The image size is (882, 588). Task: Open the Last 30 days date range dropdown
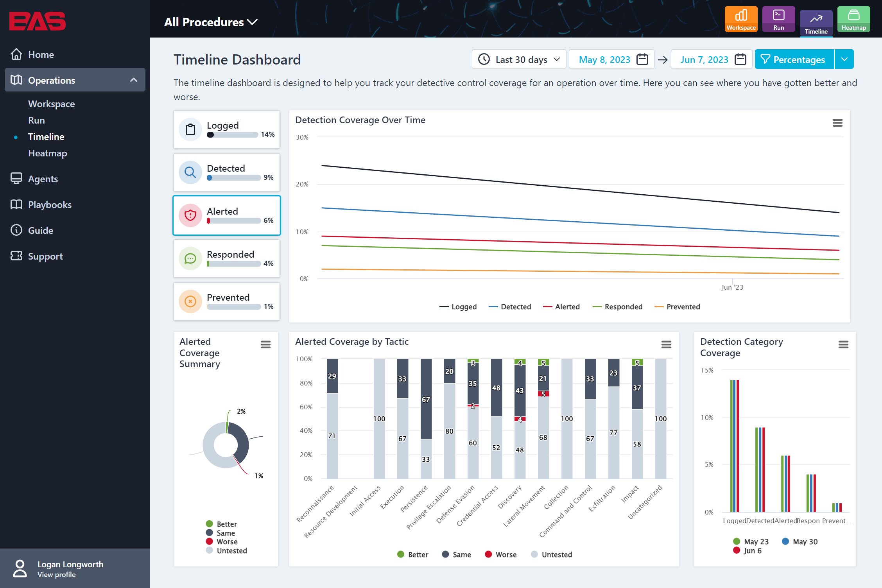point(518,59)
